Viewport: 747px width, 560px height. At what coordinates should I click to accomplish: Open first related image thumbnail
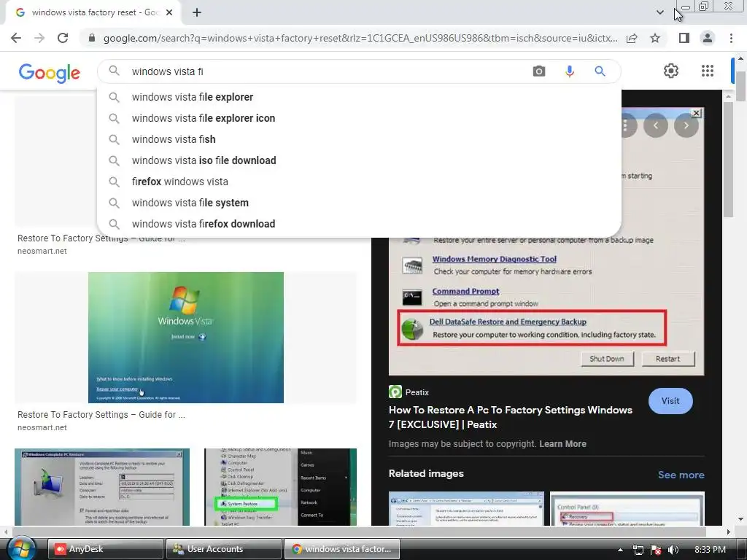[x=466, y=508]
